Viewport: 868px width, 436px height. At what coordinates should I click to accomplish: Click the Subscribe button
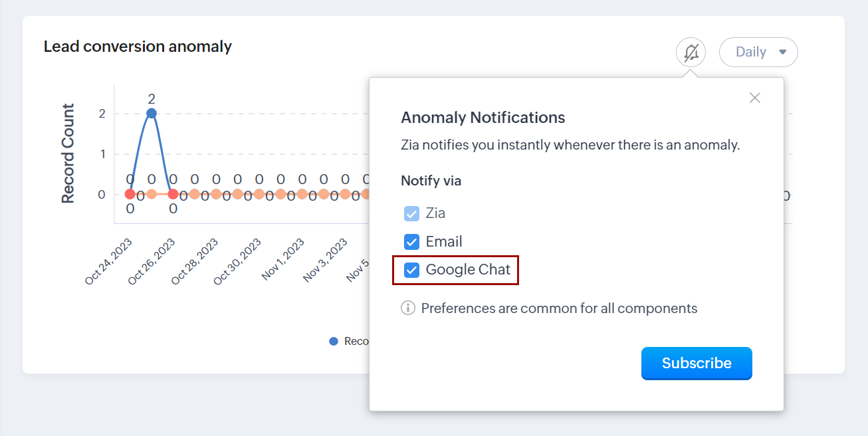point(696,363)
